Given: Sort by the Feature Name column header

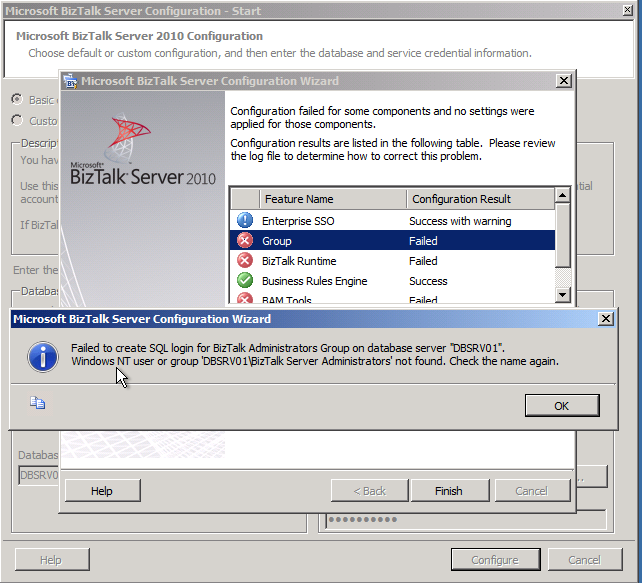Looking at the screenshot, I should point(333,199).
